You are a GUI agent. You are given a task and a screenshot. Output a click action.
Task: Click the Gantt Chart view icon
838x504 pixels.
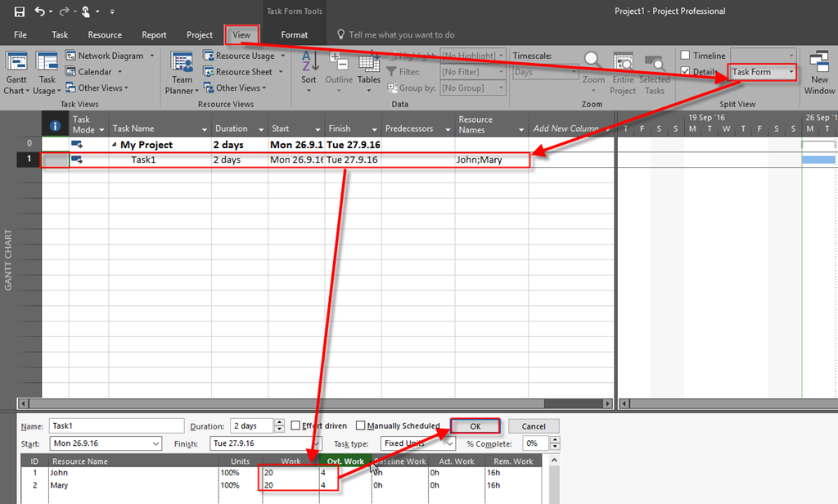tap(17, 63)
